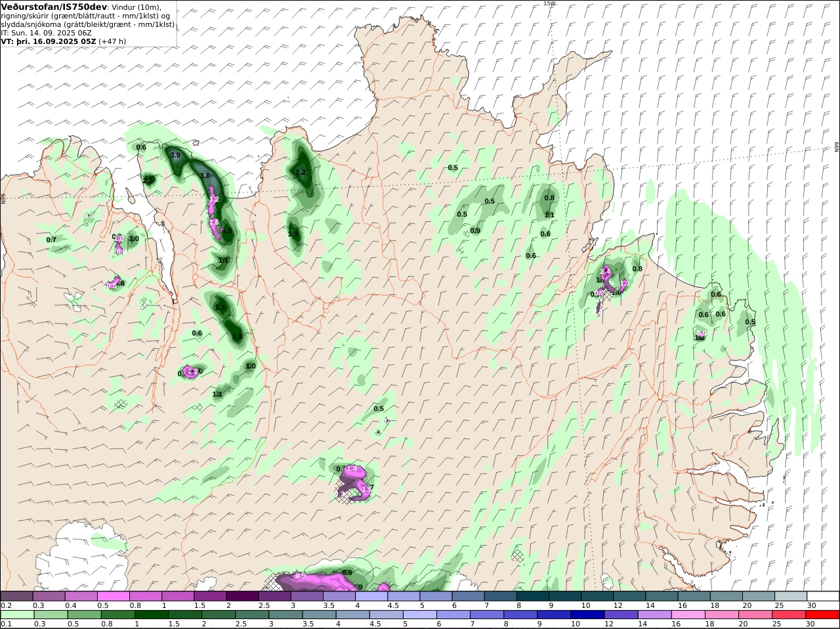Pick the rain scale swatch between 20 and 25
The image size is (840, 629).
point(757,615)
